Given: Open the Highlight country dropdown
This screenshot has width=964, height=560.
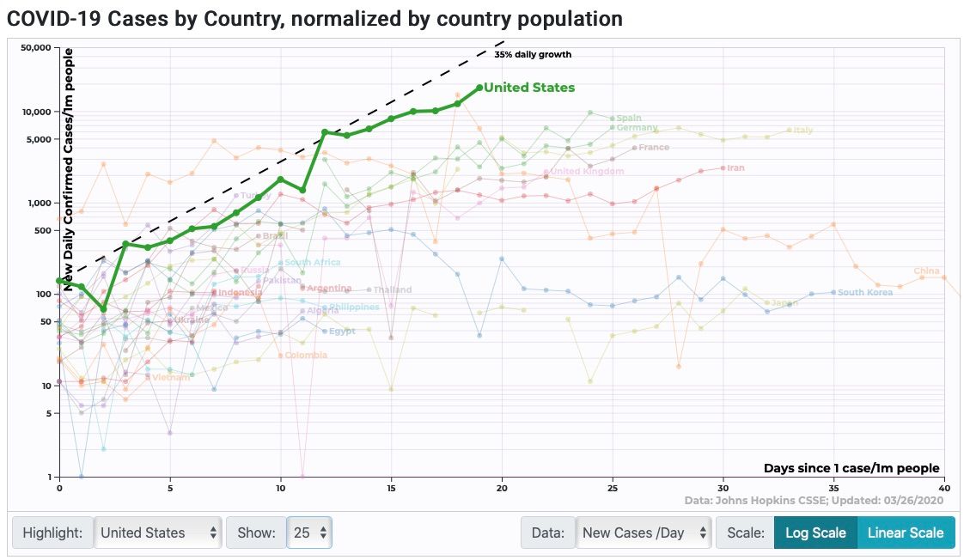Looking at the screenshot, I should 158,533.
